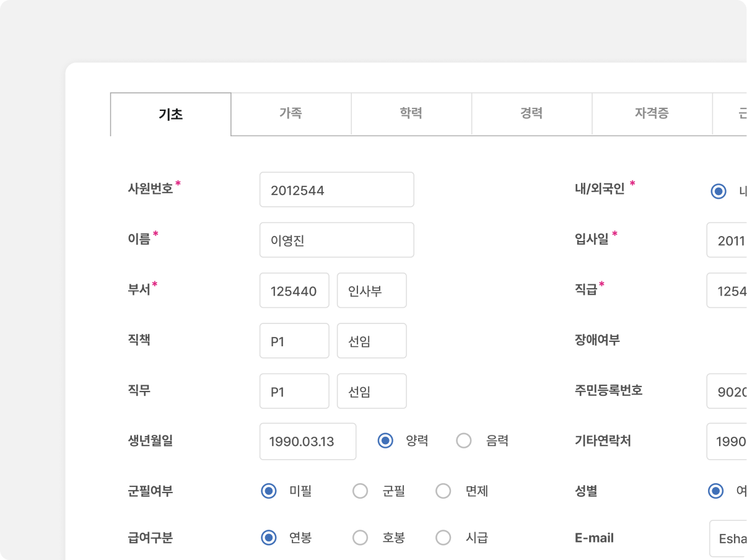Open the 가족 tab
Image resolution: width=747 pixels, height=560 pixels.
coord(291,113)
